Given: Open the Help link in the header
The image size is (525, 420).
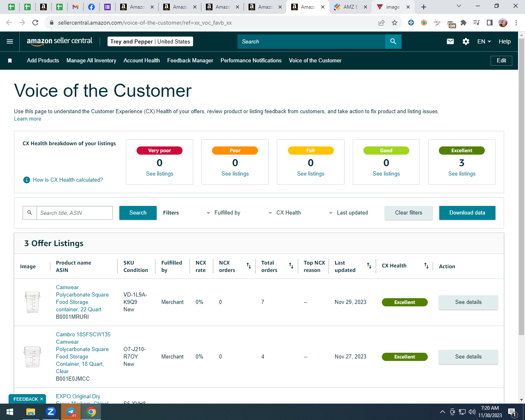Looking at the screenshot, I should click(x=504, y=41).
